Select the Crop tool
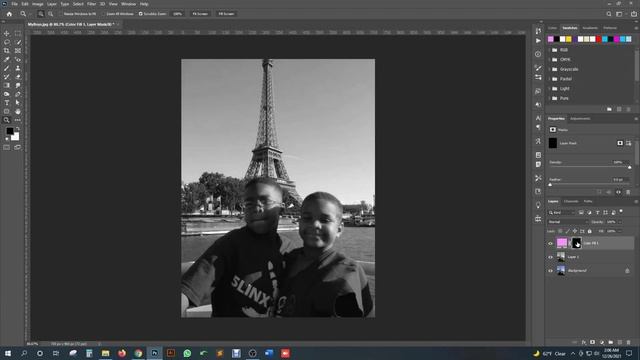The width and height of the screenshot is (640, 360). [7, 51]
